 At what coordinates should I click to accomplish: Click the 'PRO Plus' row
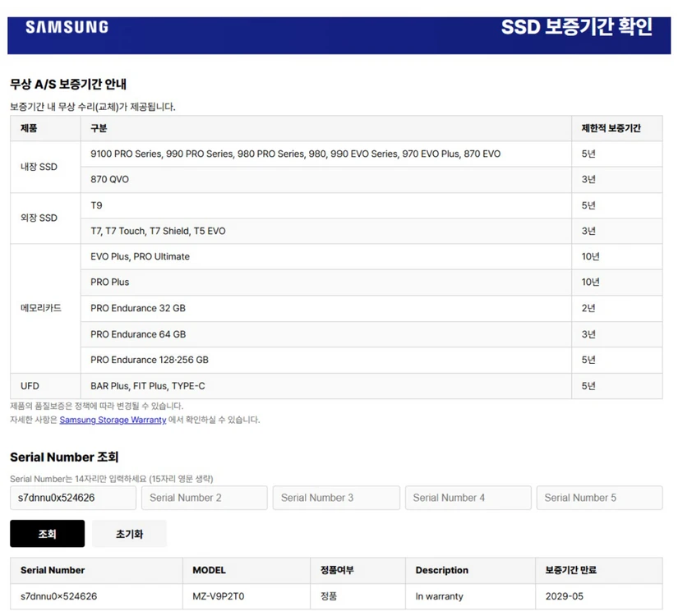[326, 282]
